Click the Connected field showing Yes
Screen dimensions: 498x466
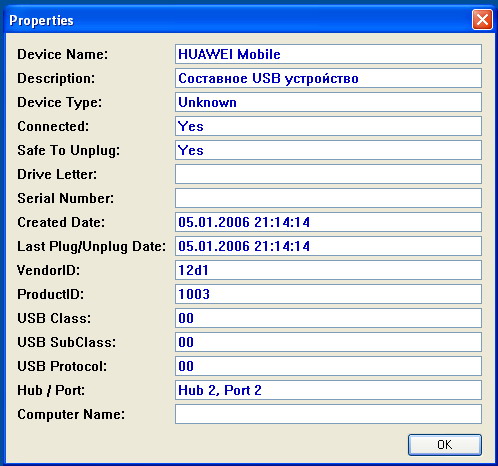click(x=328, y=126)
